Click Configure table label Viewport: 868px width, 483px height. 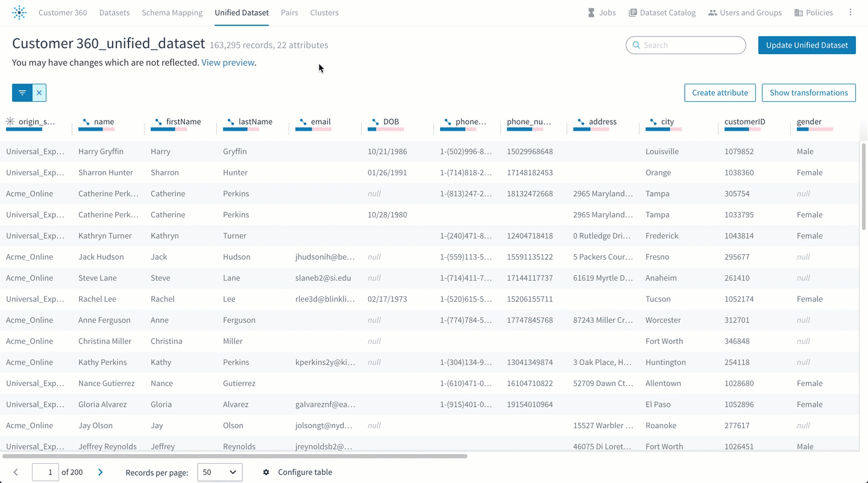[305, 472]
